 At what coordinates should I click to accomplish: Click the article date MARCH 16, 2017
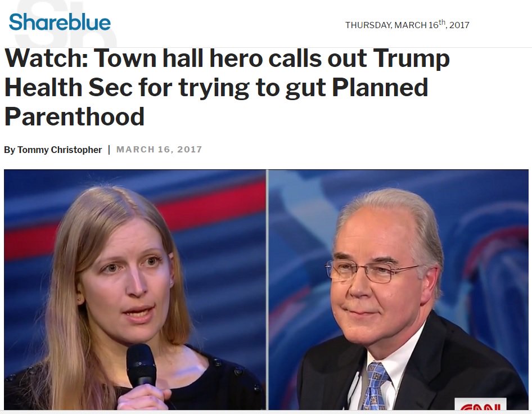[x=159, y=149]
